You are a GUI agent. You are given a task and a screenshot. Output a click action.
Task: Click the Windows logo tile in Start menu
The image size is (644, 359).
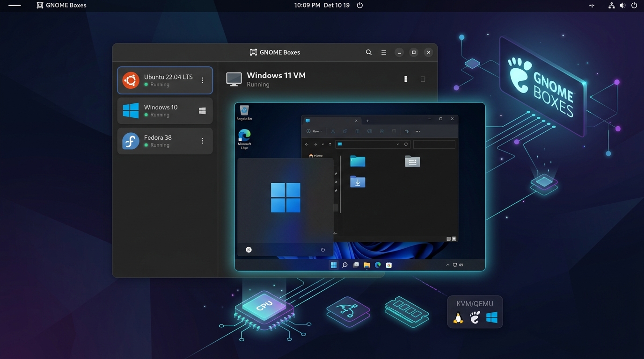[x=285, y=198]
